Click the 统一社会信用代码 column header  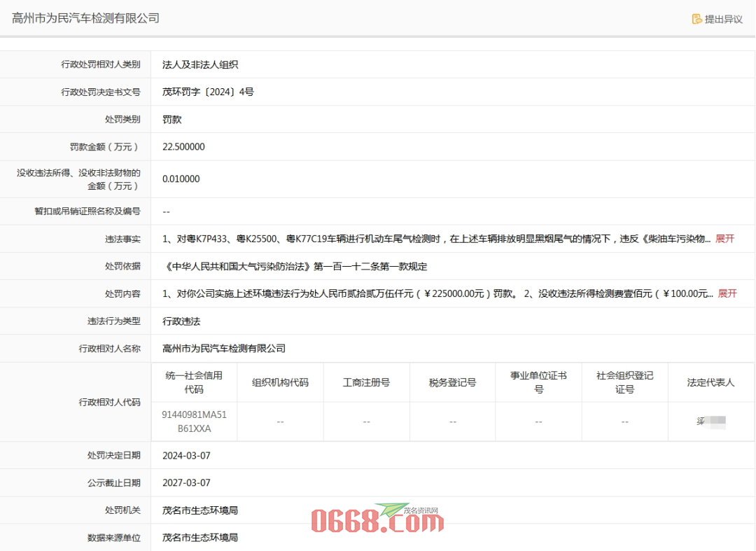(x=194, y=382)
